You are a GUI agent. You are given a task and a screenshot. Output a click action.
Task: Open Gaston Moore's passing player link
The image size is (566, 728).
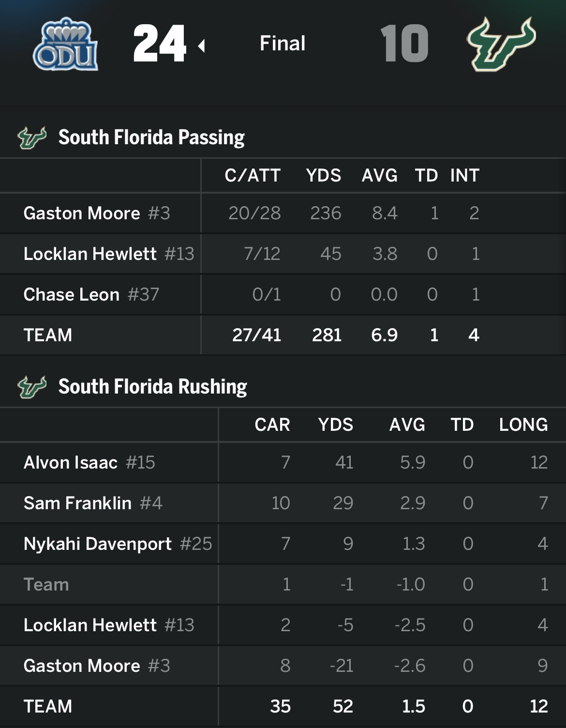coord(82,213)
